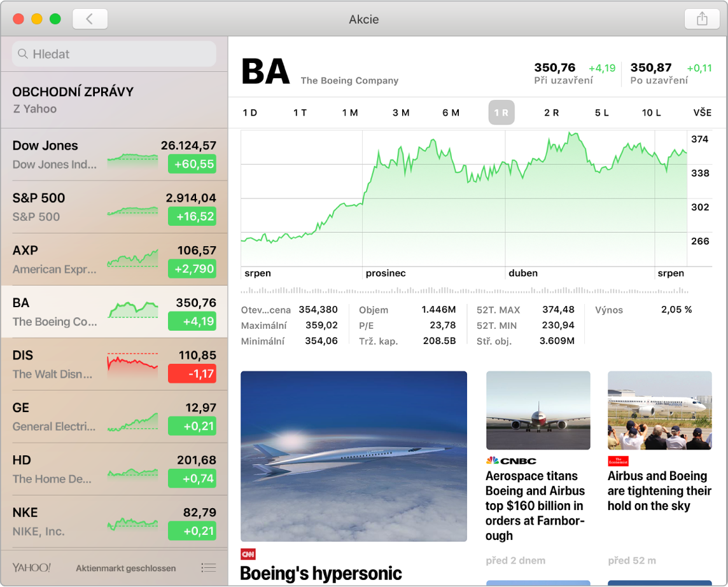Switch to the VŠE time range
The image size is (728, 587).
[x=702, y=112]
